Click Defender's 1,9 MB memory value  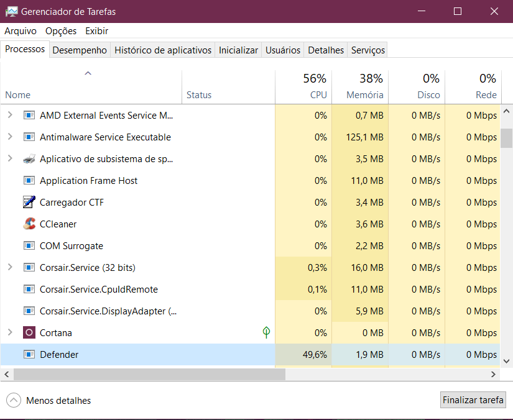(x=370, y=355)
